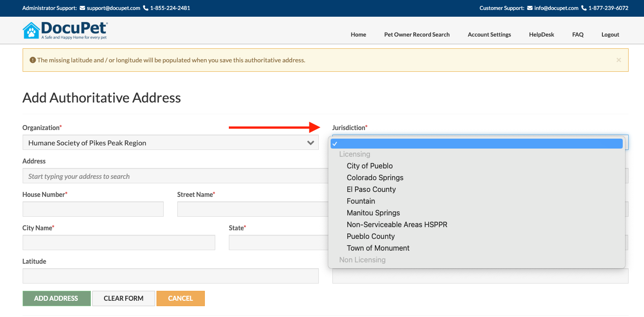Click the CLEAR FORM button
Viewport: 644px width, 317px height.
coord(123,298)
